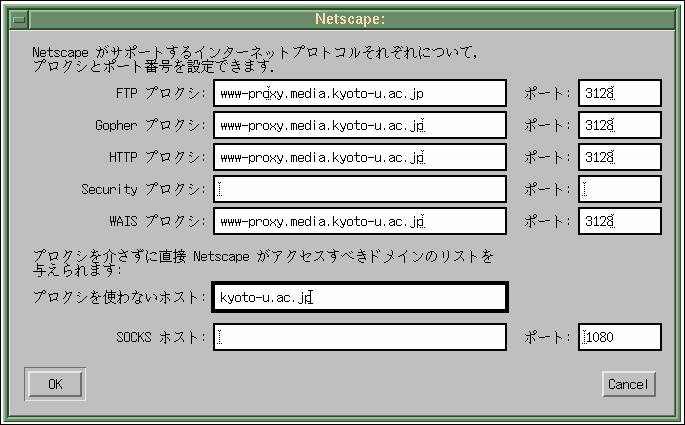Click the Gopher プロクシ label
This screenshot has height=425, width=685.
[150, 125]
